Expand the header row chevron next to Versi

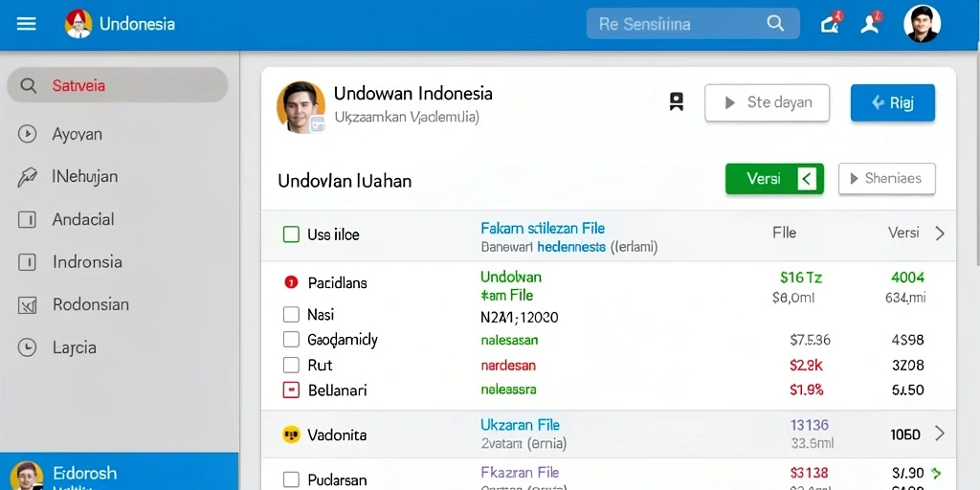(940, 234)
